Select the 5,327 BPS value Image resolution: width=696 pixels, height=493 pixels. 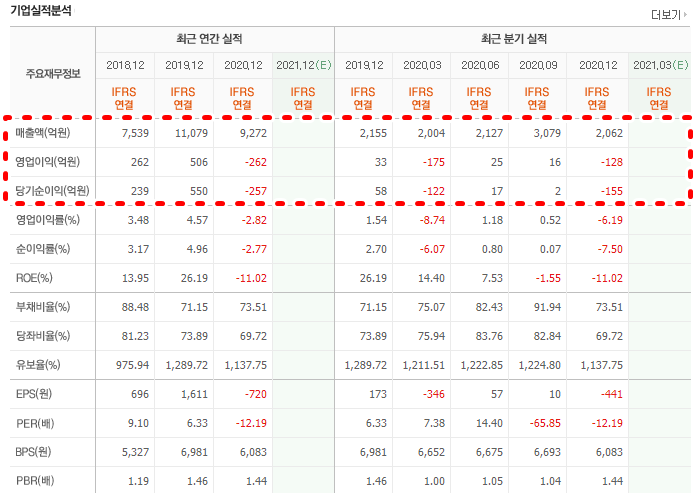(x=135, y=452)
